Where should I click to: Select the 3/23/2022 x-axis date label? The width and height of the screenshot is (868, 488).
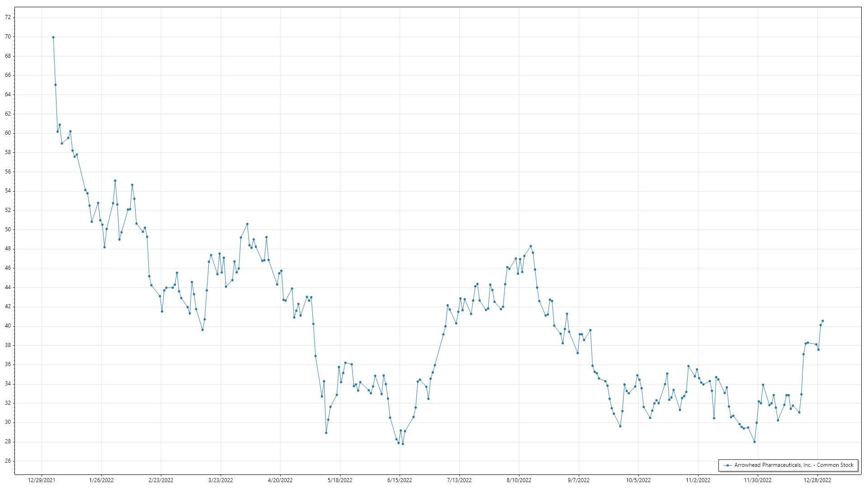coord(221,480)
